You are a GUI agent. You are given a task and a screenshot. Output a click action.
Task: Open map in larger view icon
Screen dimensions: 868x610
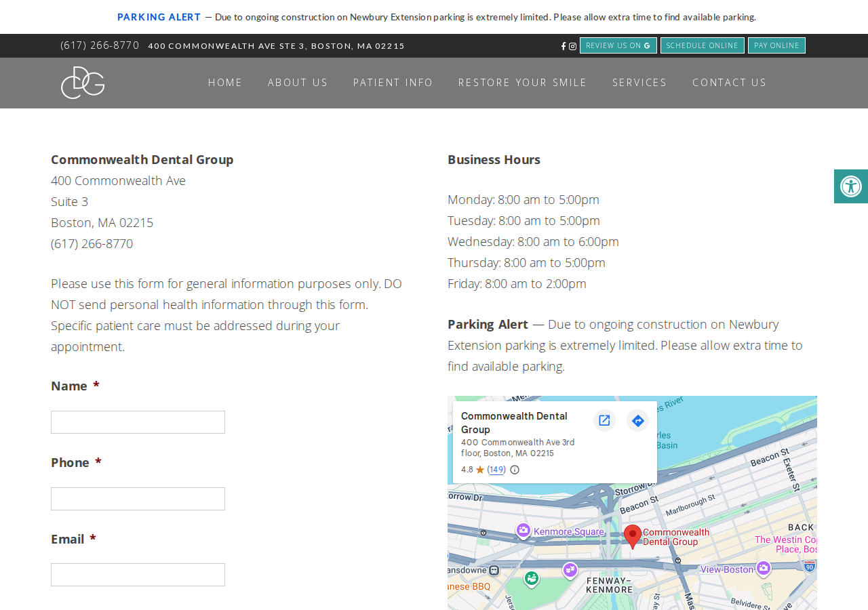click(x=604, y=420)
